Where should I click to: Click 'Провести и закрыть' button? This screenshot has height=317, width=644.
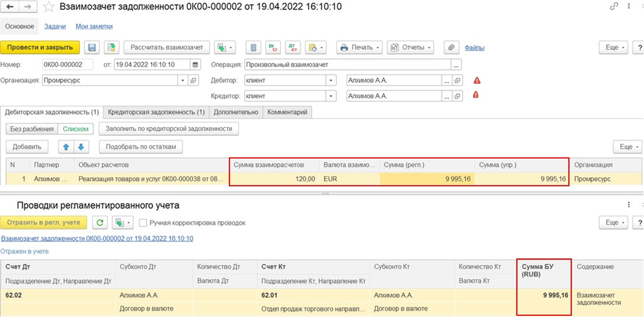point(40,48)
